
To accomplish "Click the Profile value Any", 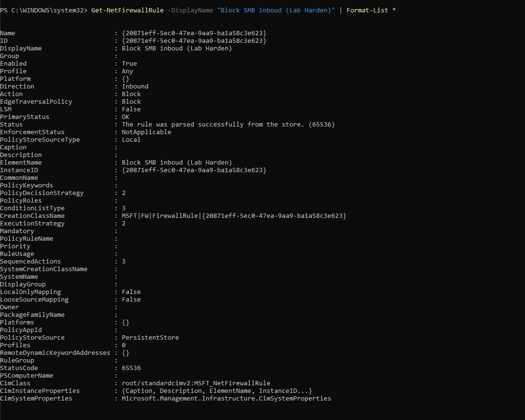I will click(x=127, y=71).
